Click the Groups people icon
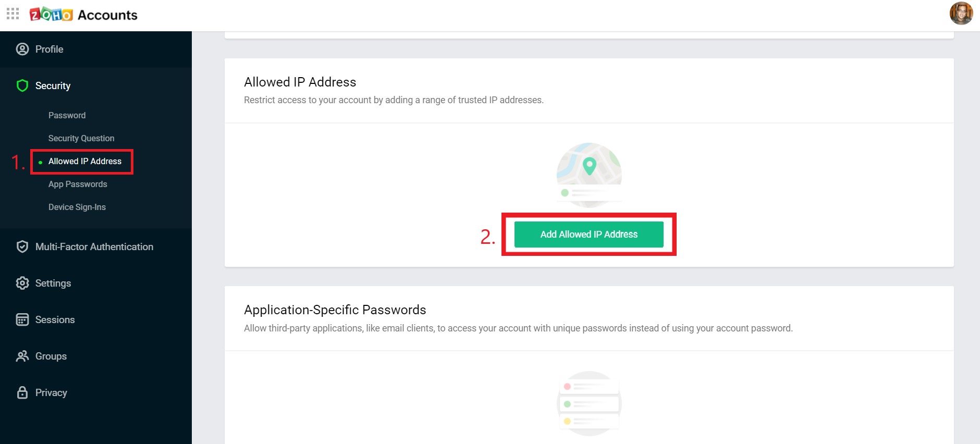The height and width of the screenshot is (444, 980). 22,356
